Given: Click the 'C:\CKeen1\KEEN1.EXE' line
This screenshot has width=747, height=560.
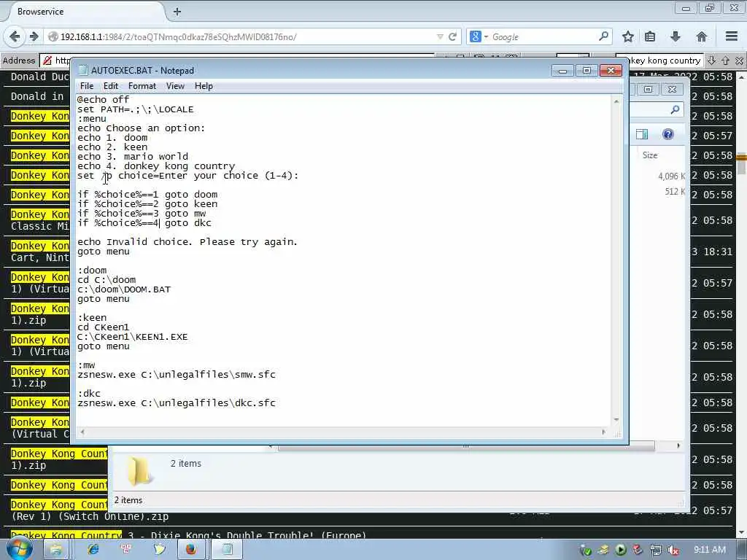Looking at the screenshot, I should click(133, 337).
